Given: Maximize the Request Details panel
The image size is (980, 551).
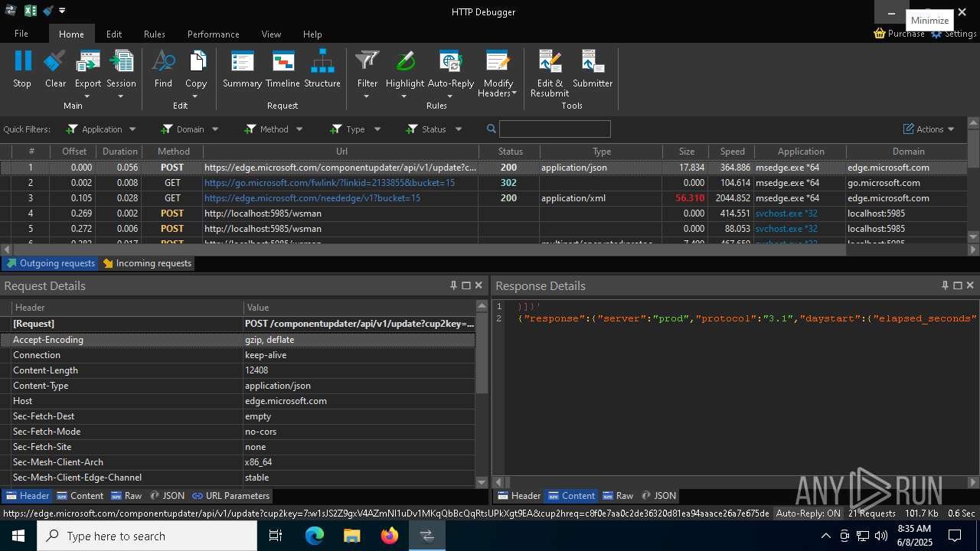Looking at the screenshot, I should (x=465, y=285).
